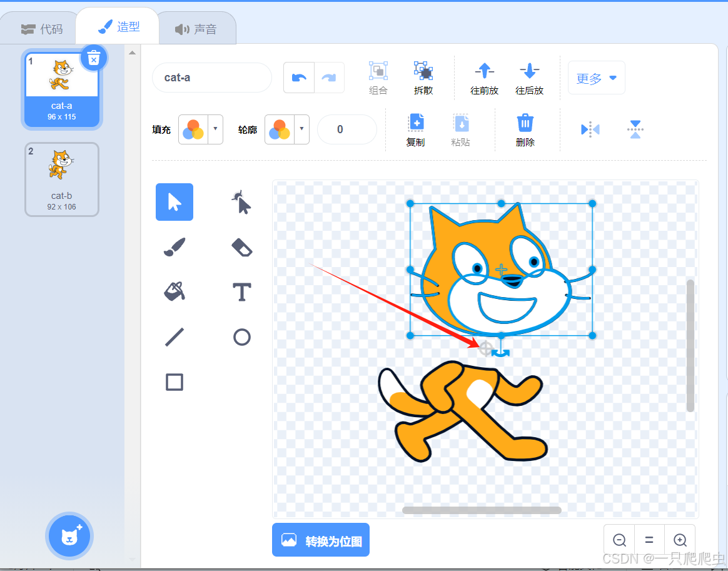Reset zoom with the equals button

coord(650,540)
